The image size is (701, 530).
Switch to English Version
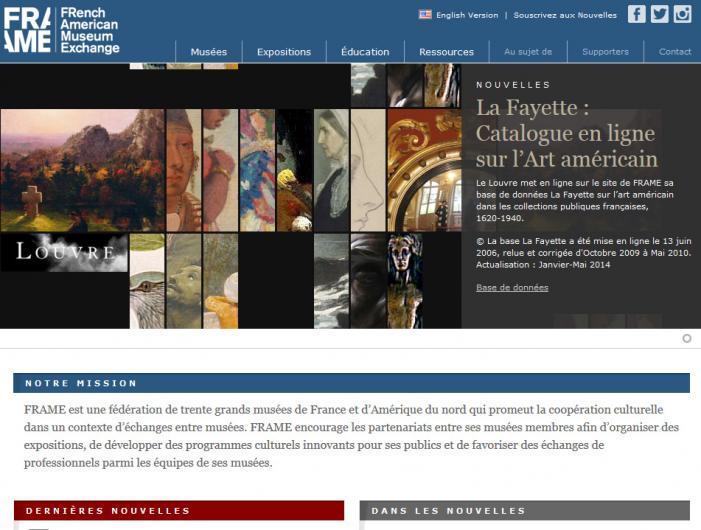point(467,15)
